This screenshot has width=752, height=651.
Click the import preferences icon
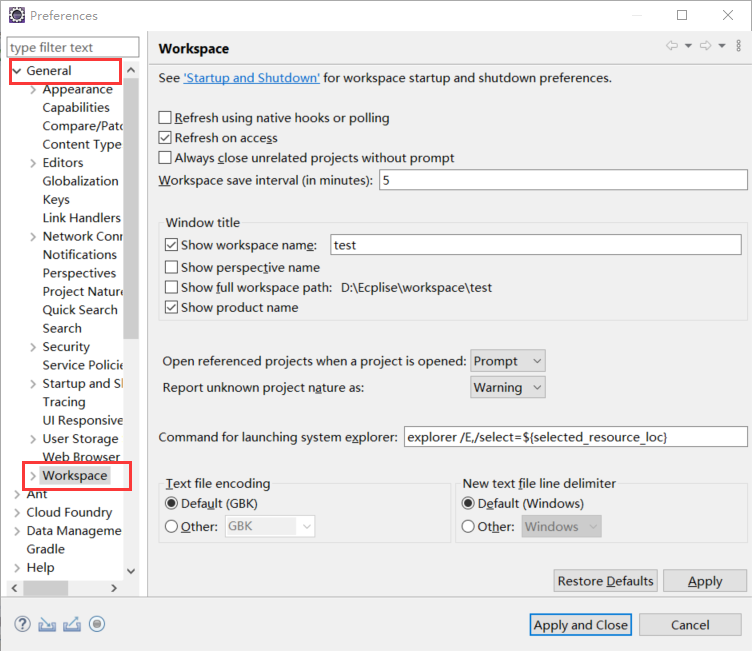[x=47, y=624]
